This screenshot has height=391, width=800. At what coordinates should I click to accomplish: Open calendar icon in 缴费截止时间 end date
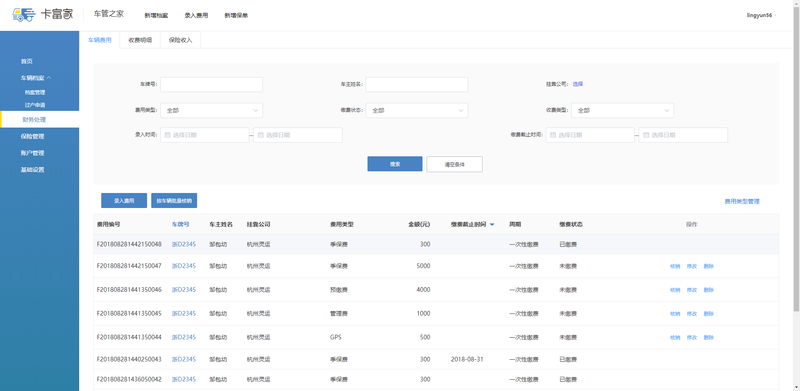[x=646, y=135]
